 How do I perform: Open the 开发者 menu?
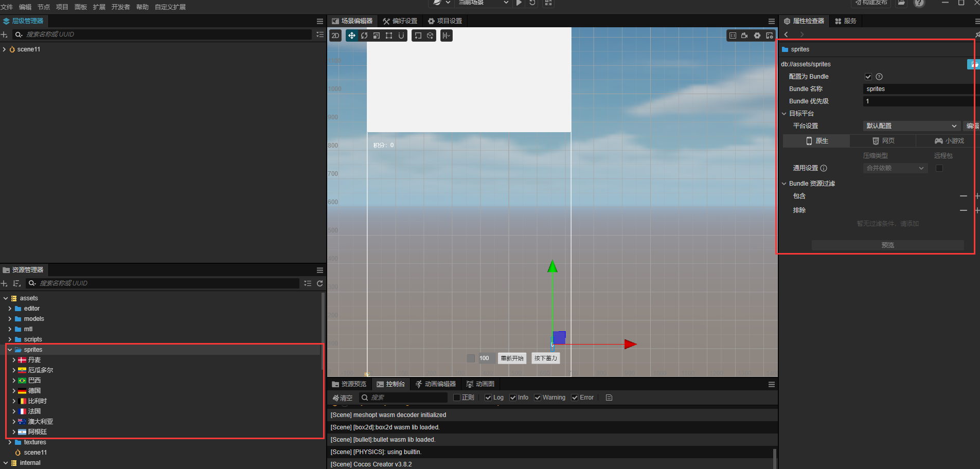point(121,7)
